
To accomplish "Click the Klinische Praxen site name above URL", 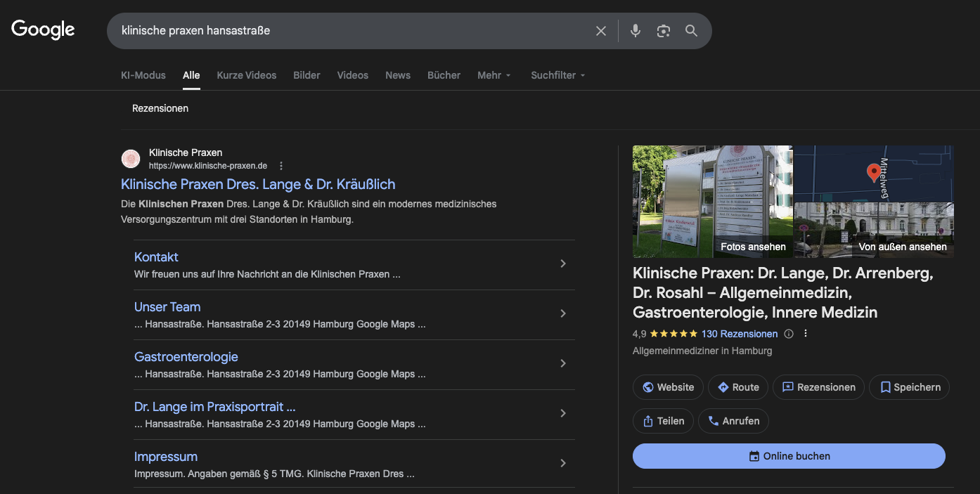I will 186,152.
